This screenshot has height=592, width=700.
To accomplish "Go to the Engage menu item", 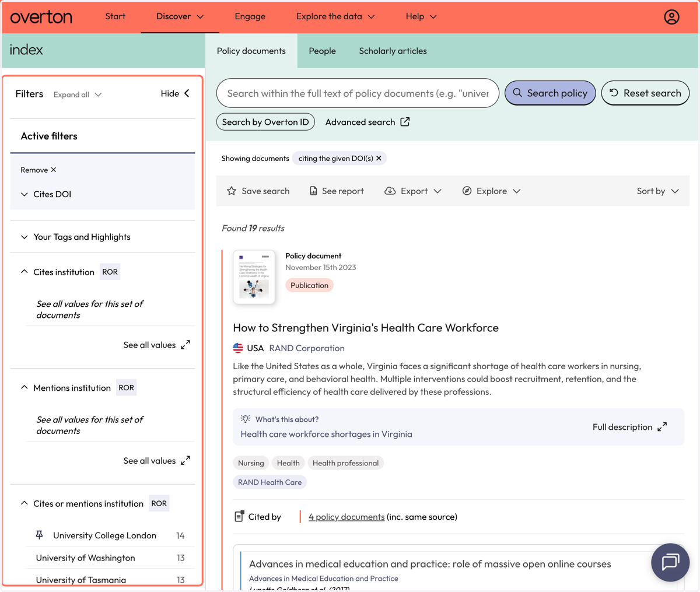I will pos(250,16).
